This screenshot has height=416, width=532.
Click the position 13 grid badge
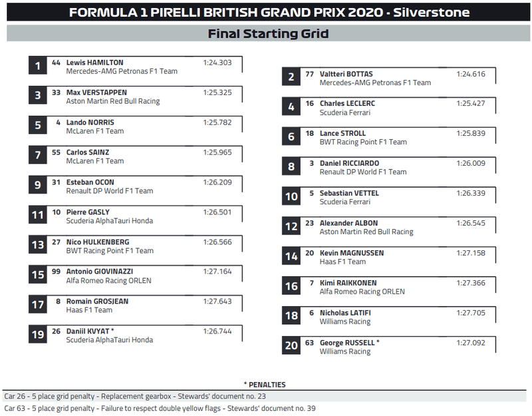(x=38, y=245)
